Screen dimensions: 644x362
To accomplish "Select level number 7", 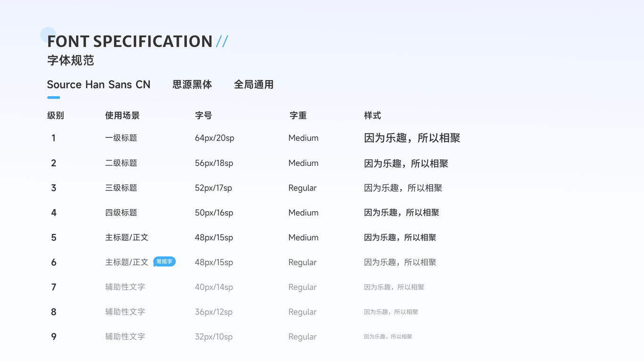I will point(54,287).
